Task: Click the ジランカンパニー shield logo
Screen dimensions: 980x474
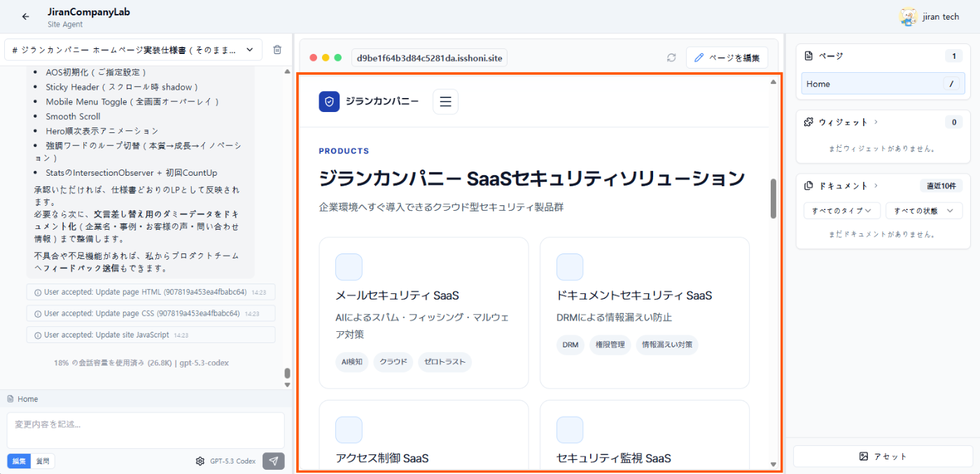Action: [329, 102]
